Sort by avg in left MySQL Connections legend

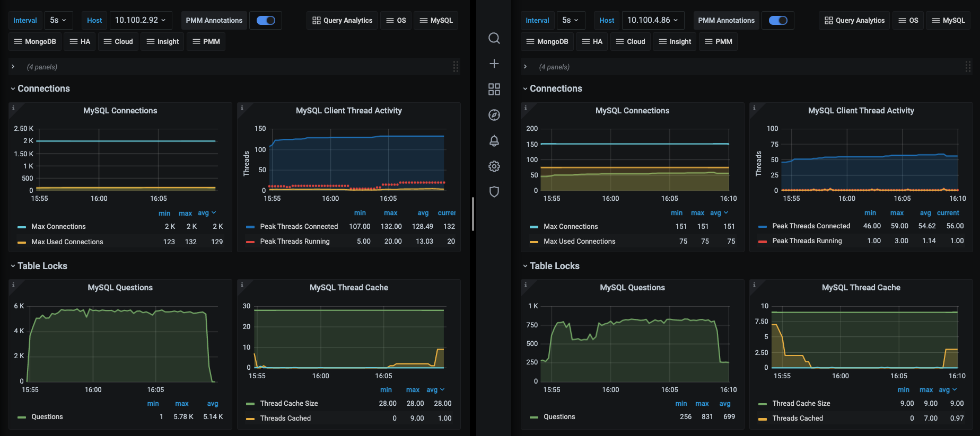[206, 213]
